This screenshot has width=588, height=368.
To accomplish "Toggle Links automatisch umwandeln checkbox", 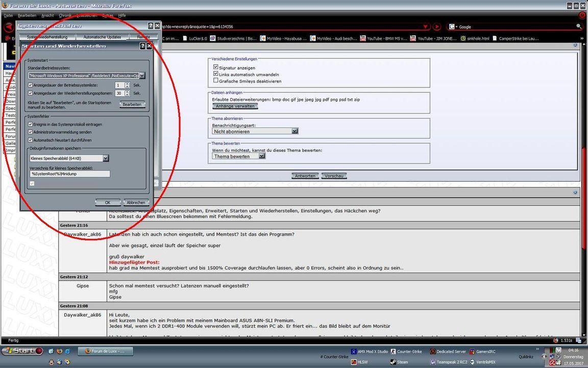I will [215, 74].
